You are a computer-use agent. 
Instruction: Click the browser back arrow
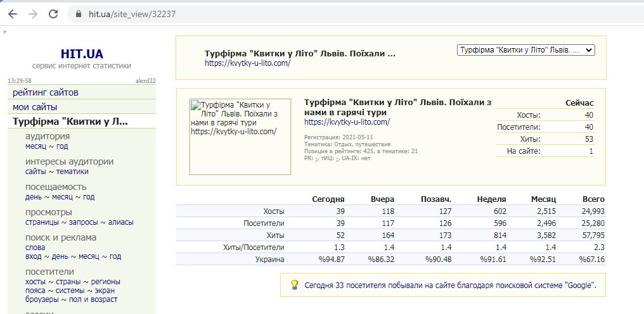[x=13, y=14]
